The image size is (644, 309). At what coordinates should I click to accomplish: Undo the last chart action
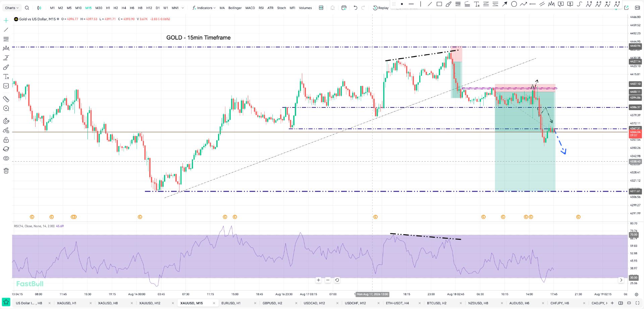coord(355,8)
